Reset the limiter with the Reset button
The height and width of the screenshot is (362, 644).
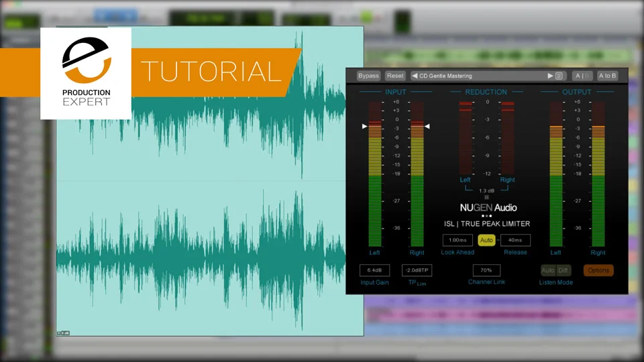(395, 76)
